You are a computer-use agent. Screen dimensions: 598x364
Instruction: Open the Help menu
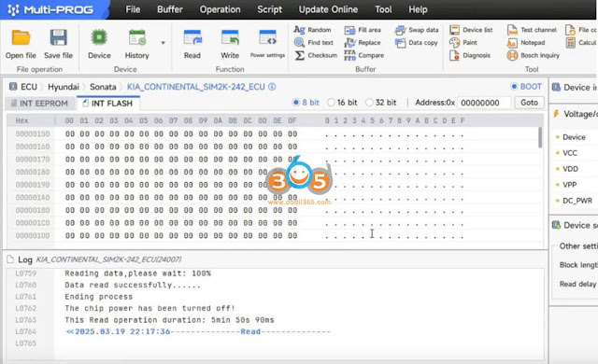tap(418, 9)
